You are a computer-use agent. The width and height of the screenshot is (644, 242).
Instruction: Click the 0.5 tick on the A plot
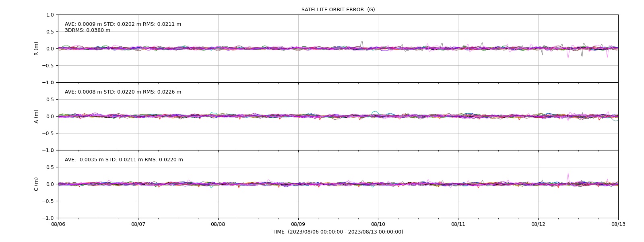tap(50, 100)
